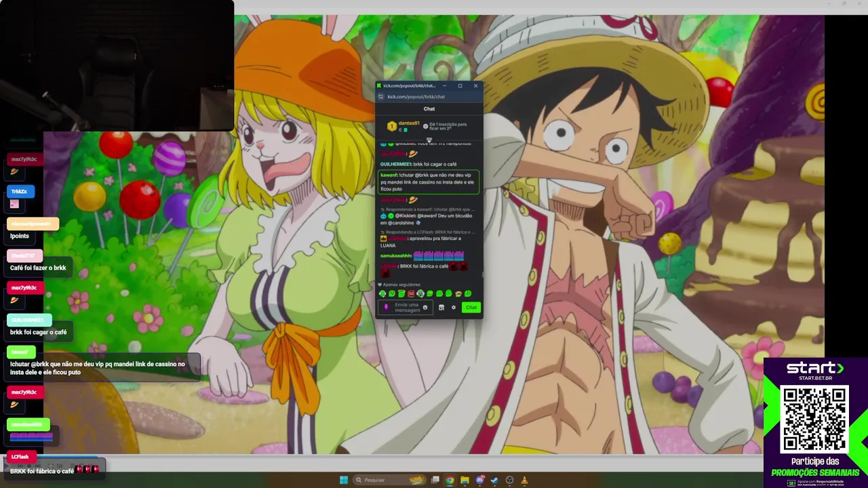Open Task View from the taskbar

[435, 480]
